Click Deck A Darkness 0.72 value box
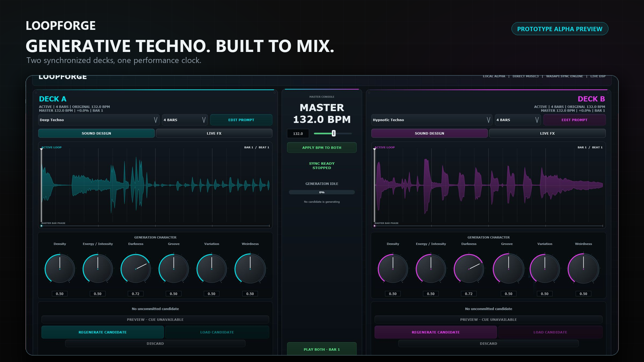This screenshot has width=644, height=362. (x=136, y=294)
